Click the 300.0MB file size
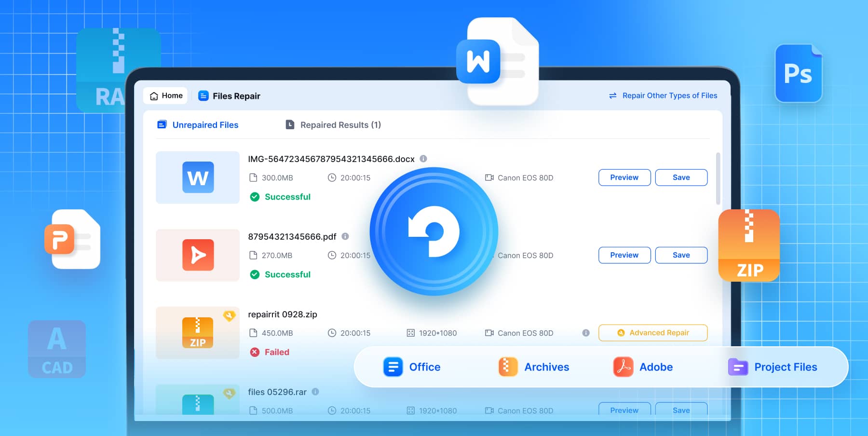This screenshot has width=868, height=436. 271,177
